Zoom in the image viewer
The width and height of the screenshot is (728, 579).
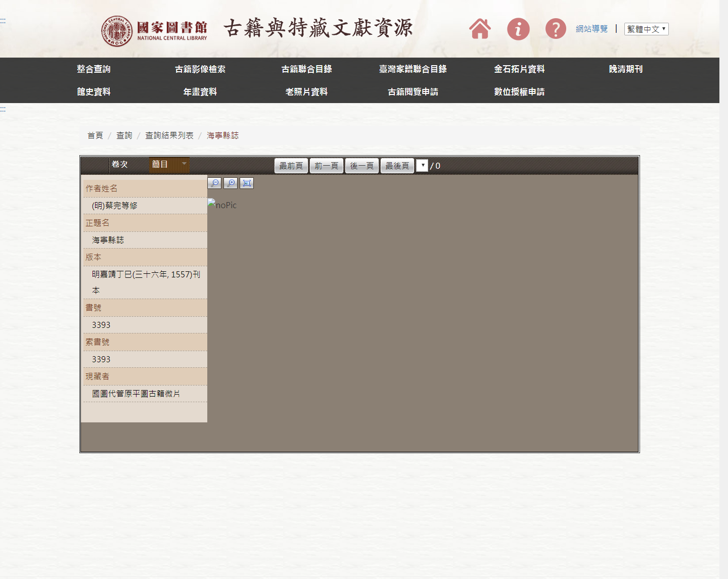(231, 183)
